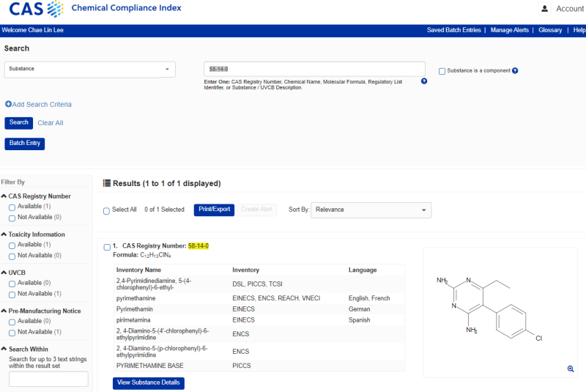Zoom the chemical structure image
586x392 pixels.
tap(571, 369)
